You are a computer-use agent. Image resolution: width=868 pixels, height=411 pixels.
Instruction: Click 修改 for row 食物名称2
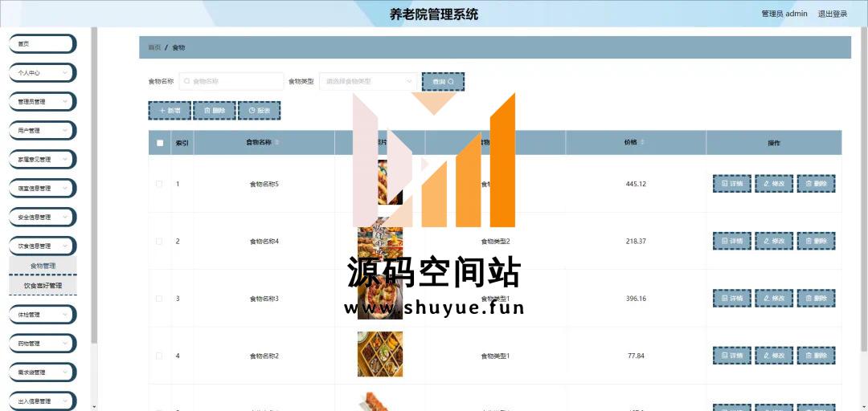point(774,355)
